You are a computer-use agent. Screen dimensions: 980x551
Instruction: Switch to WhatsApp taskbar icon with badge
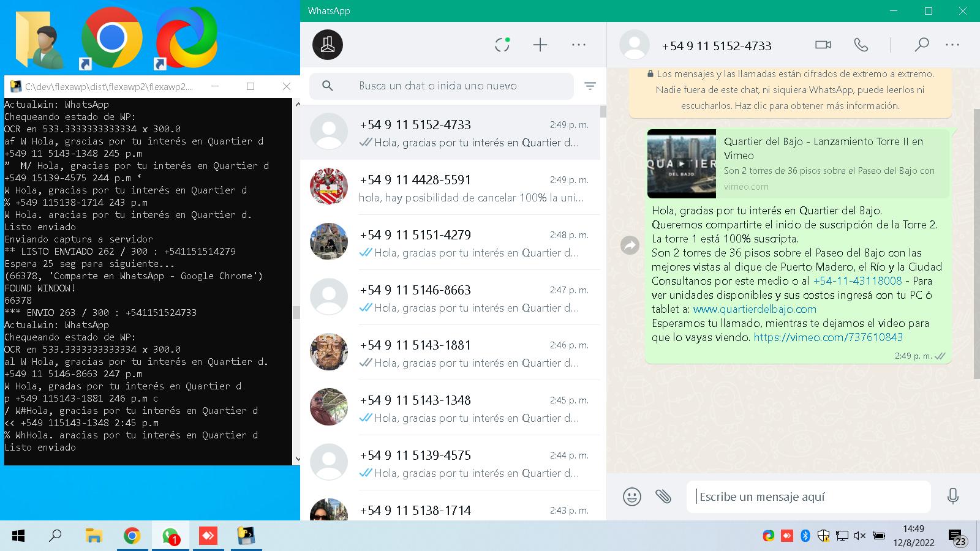tap(170, 536)
